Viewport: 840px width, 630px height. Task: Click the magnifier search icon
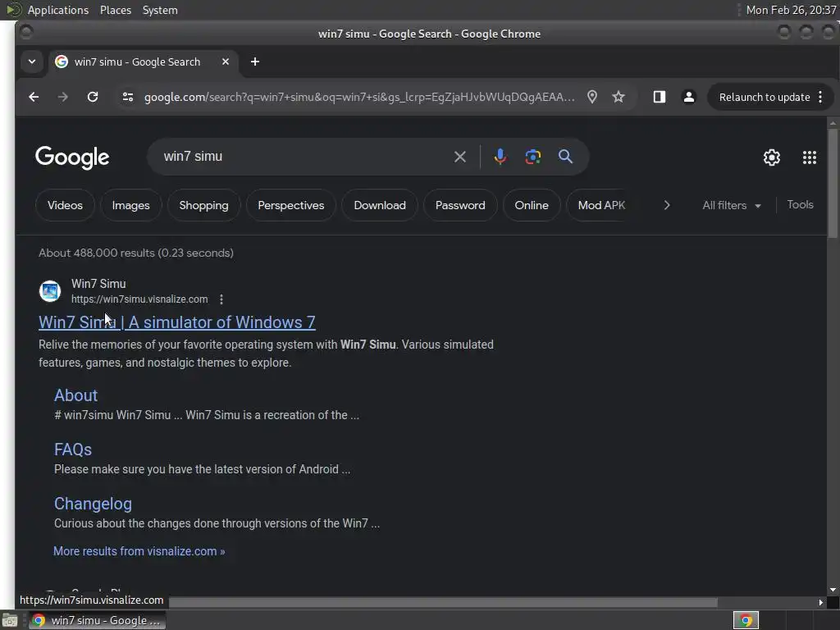565,157
